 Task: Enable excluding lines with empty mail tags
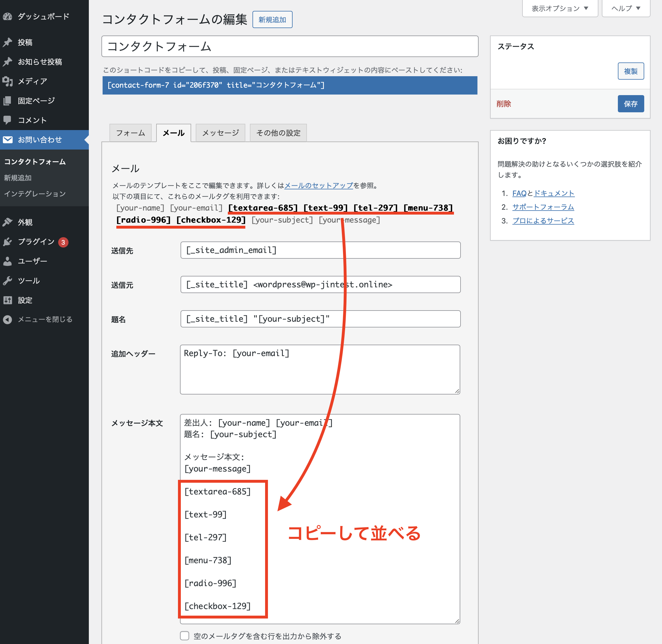184,635
